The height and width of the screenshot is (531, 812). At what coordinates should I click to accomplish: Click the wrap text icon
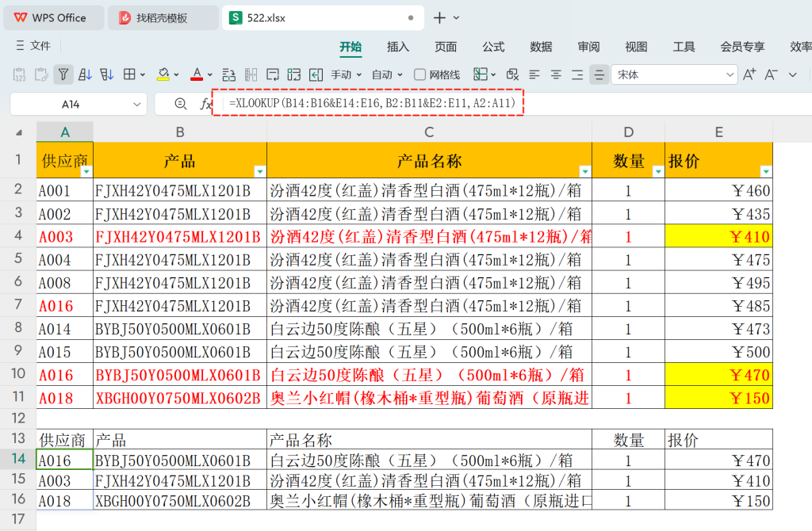click(273, 74)
